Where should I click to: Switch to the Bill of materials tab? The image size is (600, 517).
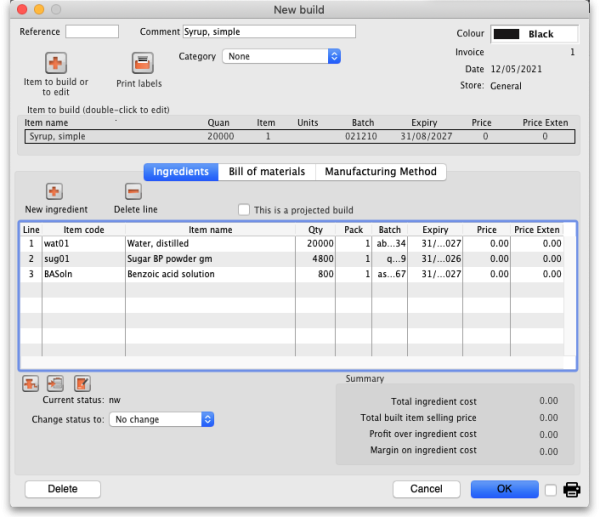tap(266, 172)
